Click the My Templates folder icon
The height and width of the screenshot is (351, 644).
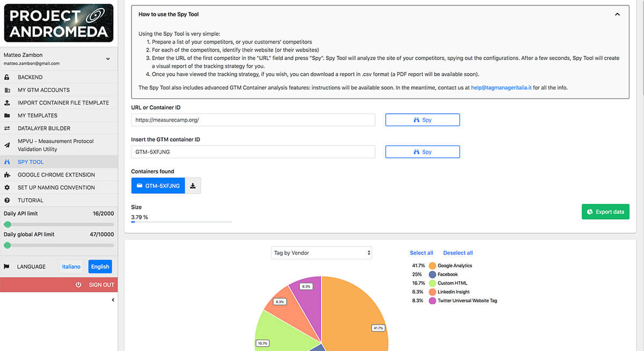point(7,116)
